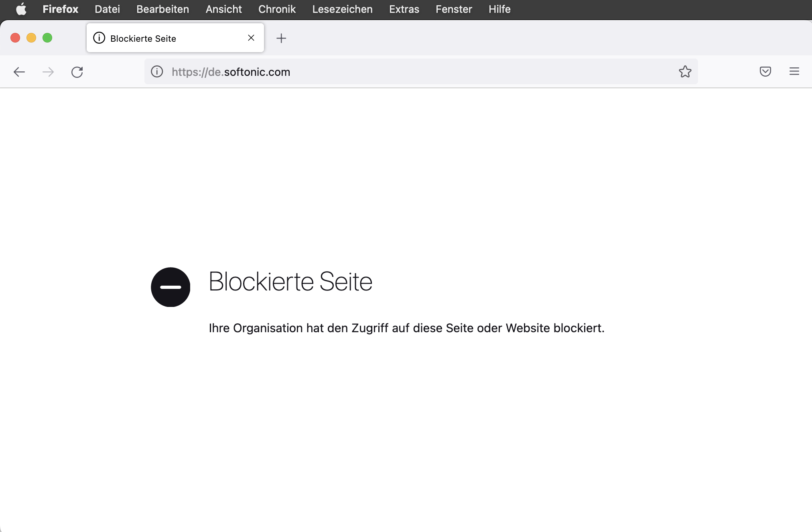Click the back arrow navigation button

pos(19,72)
